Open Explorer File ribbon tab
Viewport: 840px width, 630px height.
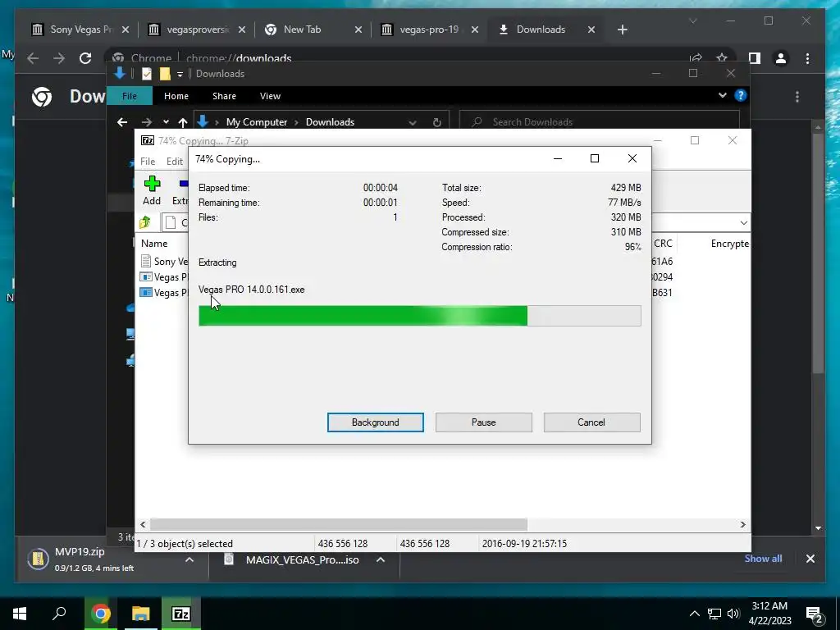point(130,96)
